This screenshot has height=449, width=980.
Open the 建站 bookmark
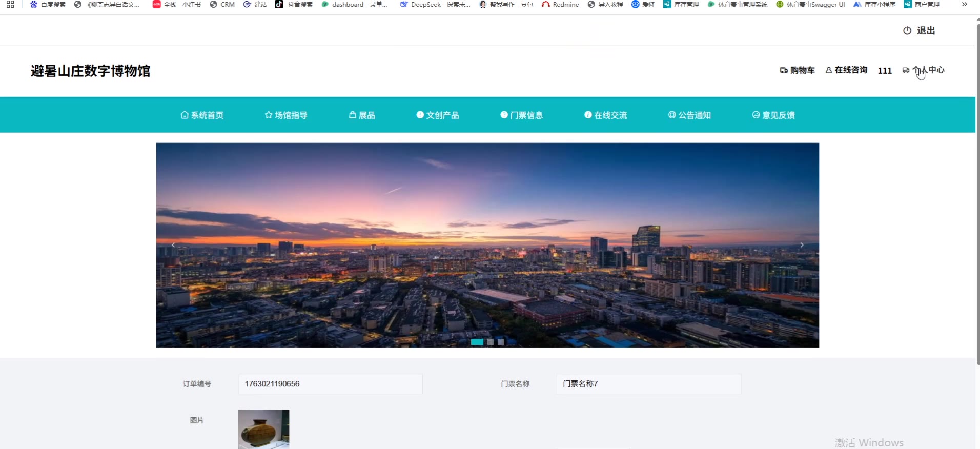coord(255,4)
